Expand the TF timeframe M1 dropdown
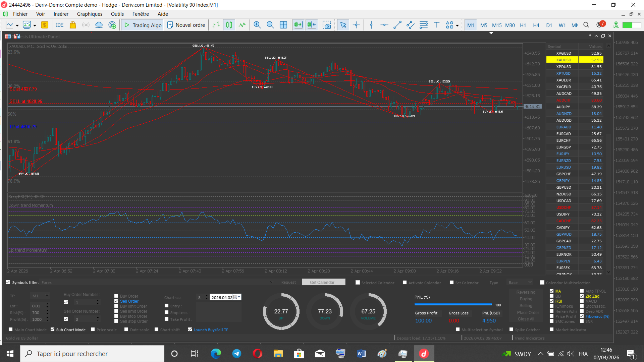The image size is (644, 362). [x=47, y=296]
